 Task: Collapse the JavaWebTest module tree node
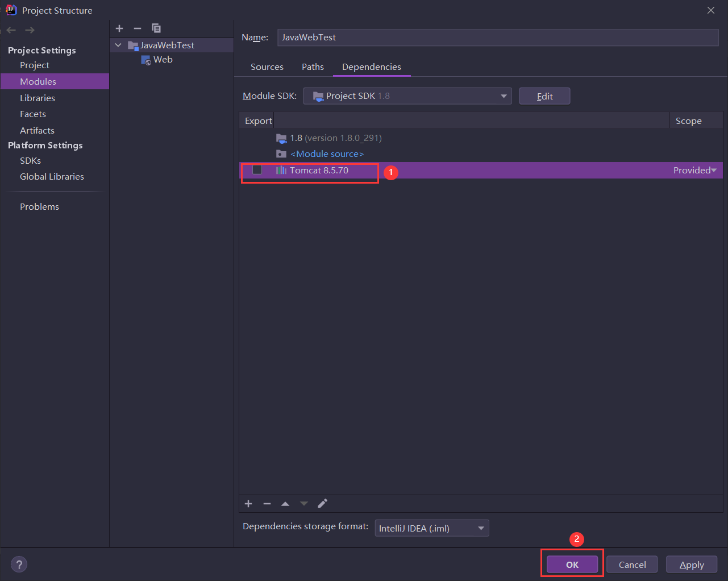(118, 45)
